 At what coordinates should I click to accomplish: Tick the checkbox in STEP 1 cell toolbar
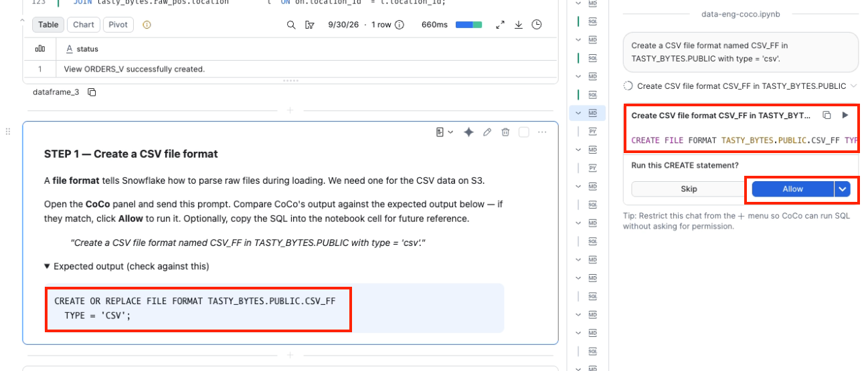[x=524, y=132]
